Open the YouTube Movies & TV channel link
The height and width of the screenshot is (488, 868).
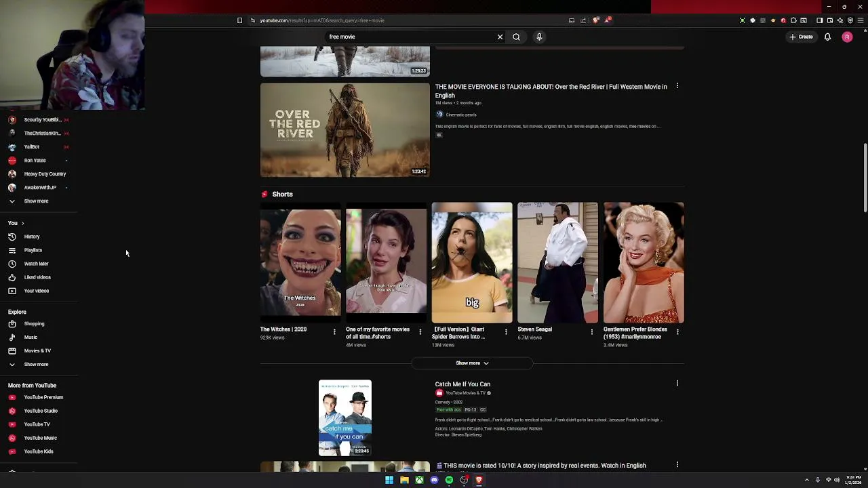pyautogui.click(x=465, y=393)
